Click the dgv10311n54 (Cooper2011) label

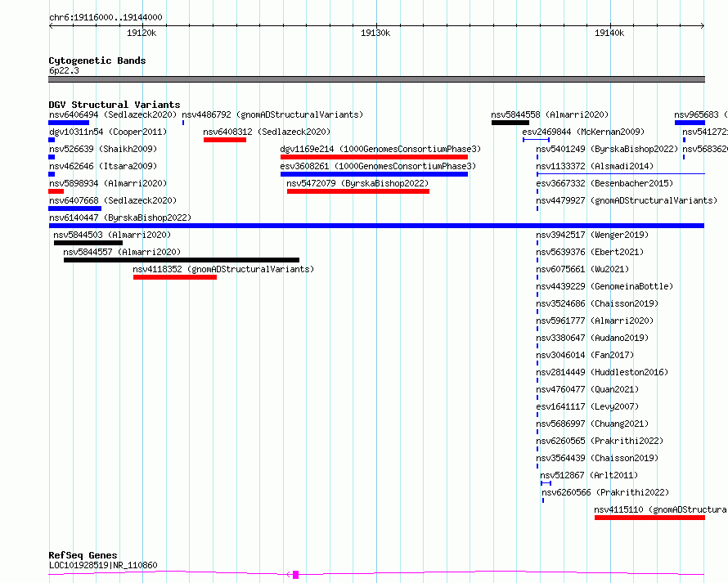pos(108,132)
